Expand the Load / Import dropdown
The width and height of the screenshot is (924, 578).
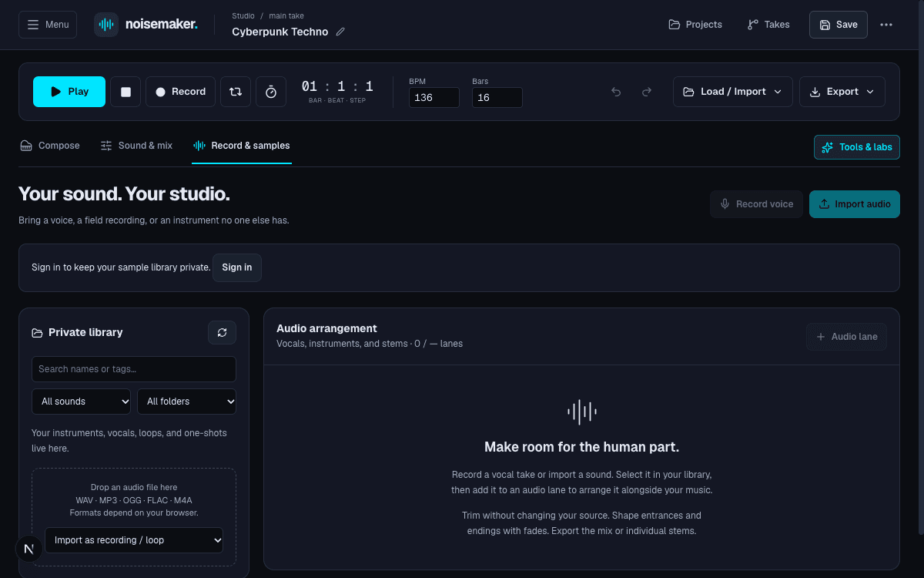(733, 92)
